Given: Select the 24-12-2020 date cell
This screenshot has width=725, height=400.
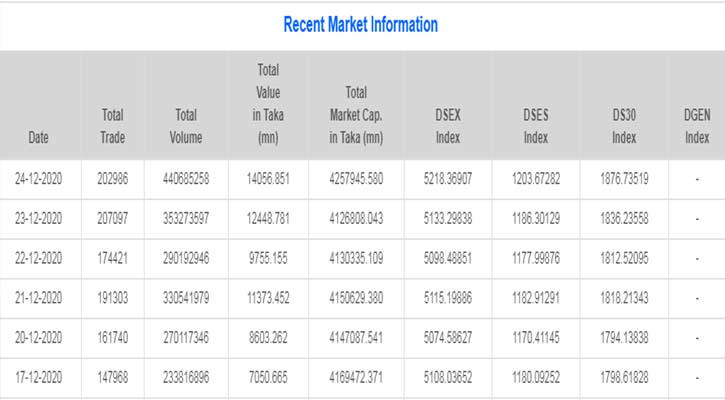Looking at the screenshot, I should (x=39, y=179).
